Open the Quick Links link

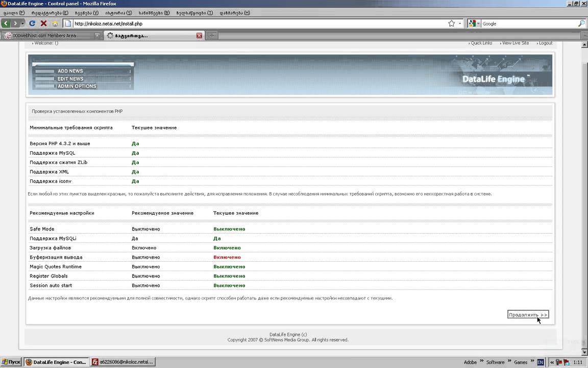point(481,43)
